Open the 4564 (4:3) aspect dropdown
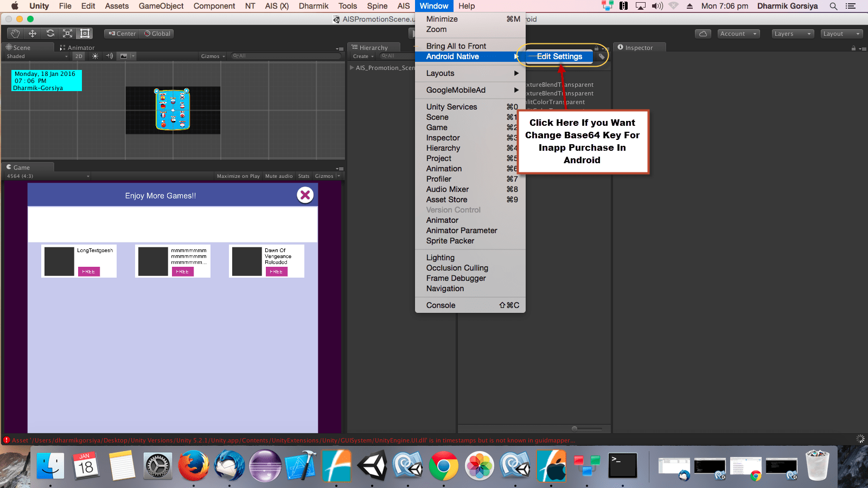 click(47, 176)
